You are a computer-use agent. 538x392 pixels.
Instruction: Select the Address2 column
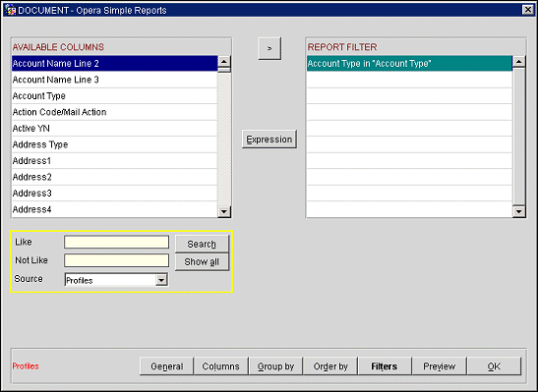pos(115,177)
